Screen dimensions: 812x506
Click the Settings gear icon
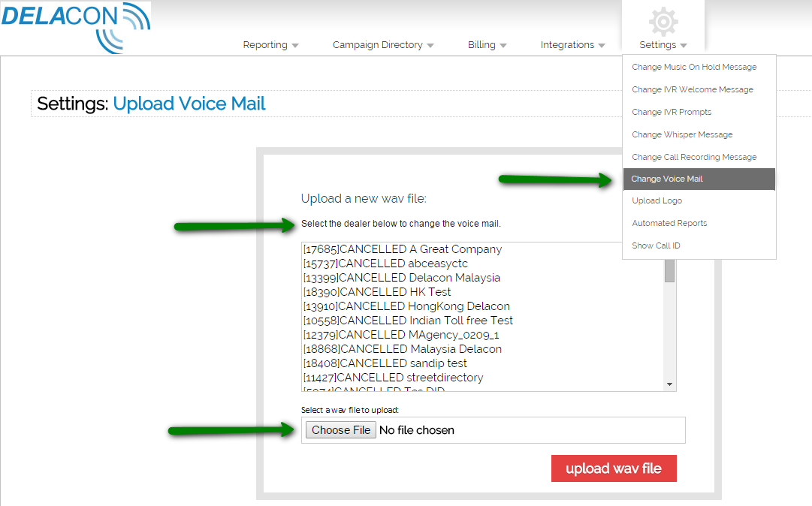coord(663,22)
